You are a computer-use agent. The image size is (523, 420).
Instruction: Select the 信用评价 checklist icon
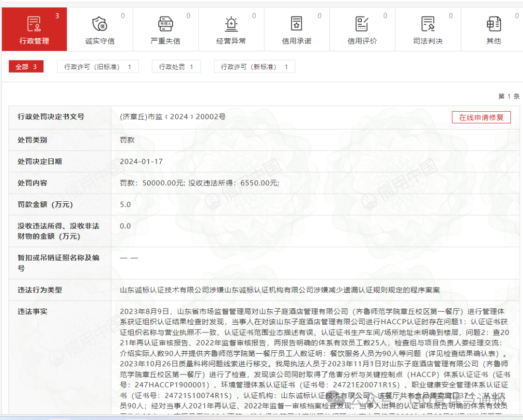[x=362, y=23]
